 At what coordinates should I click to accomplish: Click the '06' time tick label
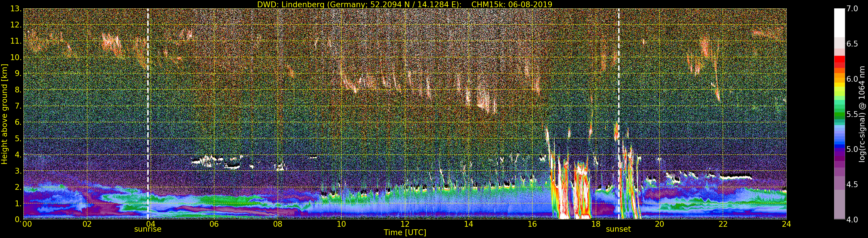pyautogui.click(x=214, y=224)
